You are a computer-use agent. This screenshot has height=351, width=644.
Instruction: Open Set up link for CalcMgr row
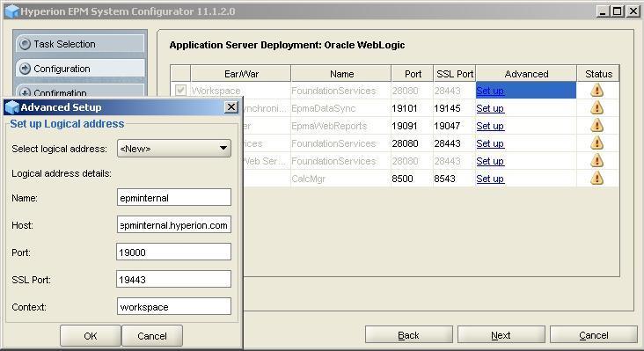click(490, 179)
